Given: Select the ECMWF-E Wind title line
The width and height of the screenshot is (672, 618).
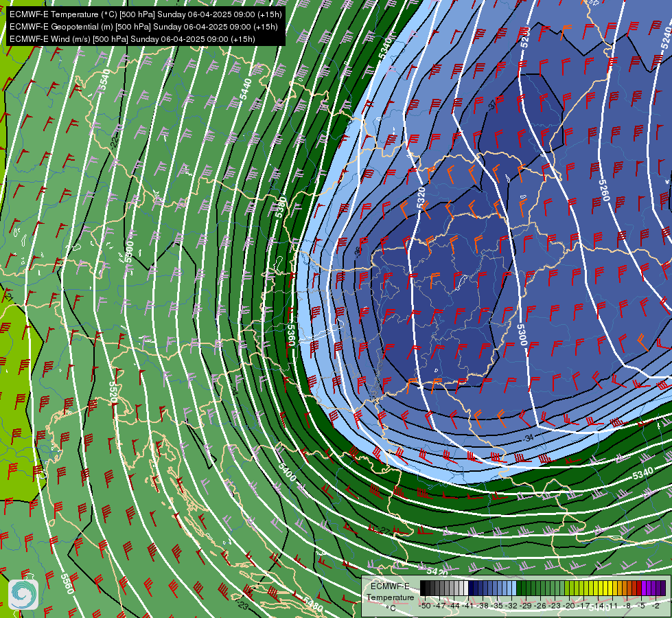Looking at the screenshot, I should (132, 39).
